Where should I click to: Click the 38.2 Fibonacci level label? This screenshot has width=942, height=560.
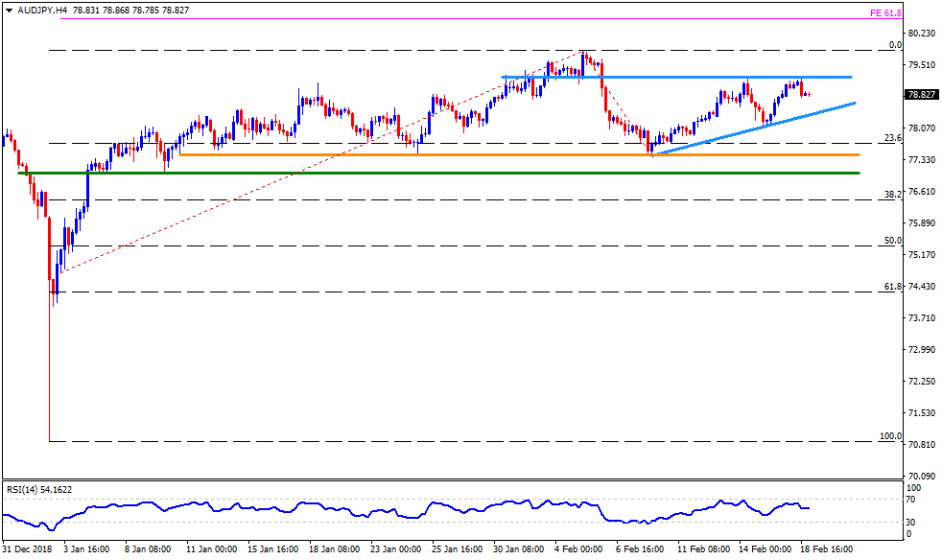tap(892, 195)
